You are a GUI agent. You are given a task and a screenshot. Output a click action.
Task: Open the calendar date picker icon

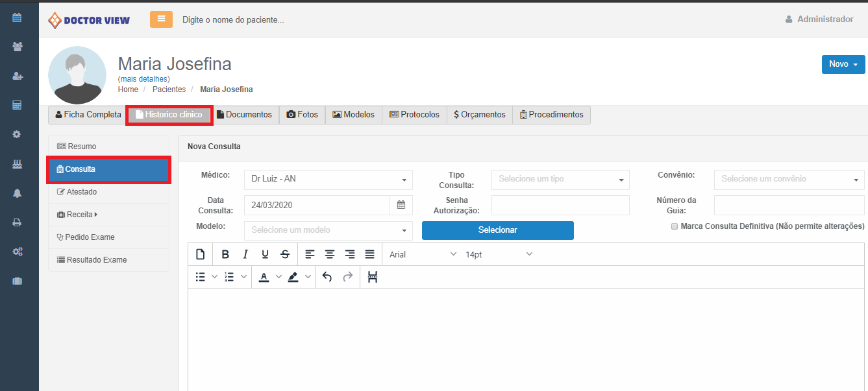click(x=401, y=205)
